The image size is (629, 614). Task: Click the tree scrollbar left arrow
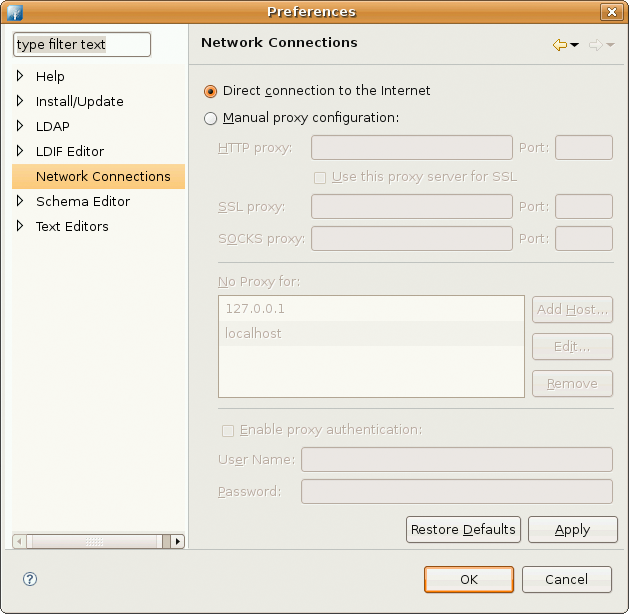19,541
